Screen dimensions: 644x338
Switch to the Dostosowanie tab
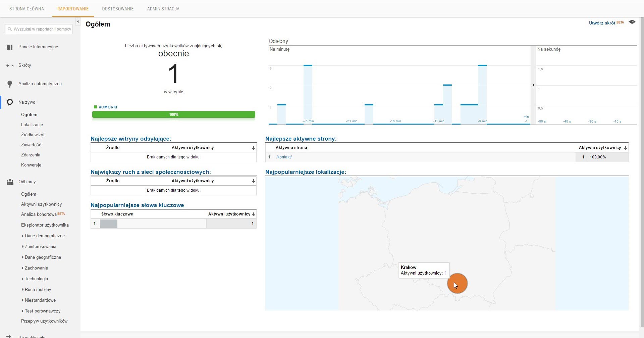(x=118, y=9)
